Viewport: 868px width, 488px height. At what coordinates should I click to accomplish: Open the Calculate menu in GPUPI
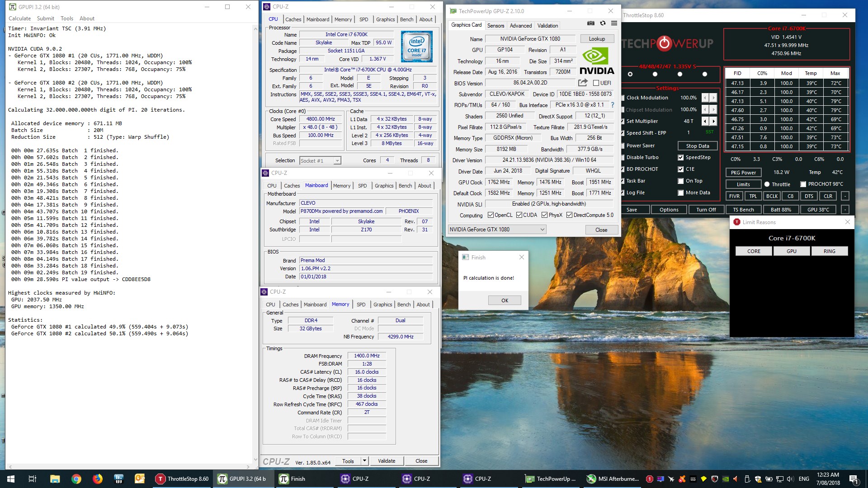click(x=20, y=19)
